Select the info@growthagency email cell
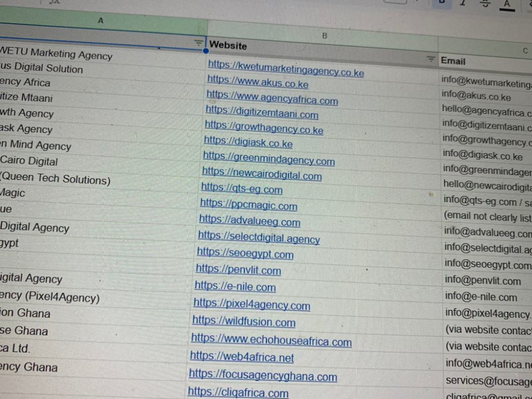The image size is (532, 399). click(x=487, y=140)
